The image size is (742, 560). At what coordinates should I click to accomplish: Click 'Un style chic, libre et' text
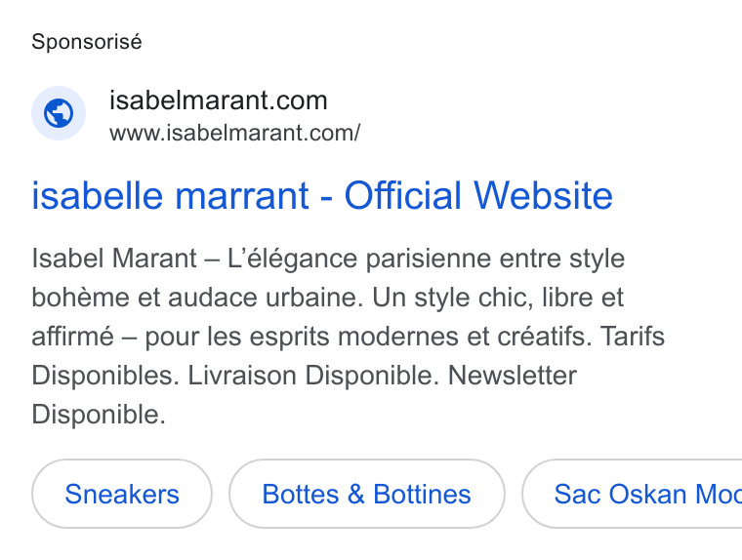coord(498,298)
